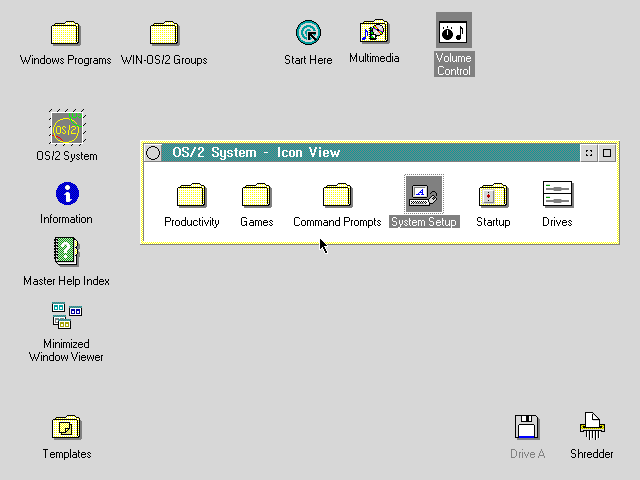Click the OS/2 System desktop label text

(x=67, y=156)
